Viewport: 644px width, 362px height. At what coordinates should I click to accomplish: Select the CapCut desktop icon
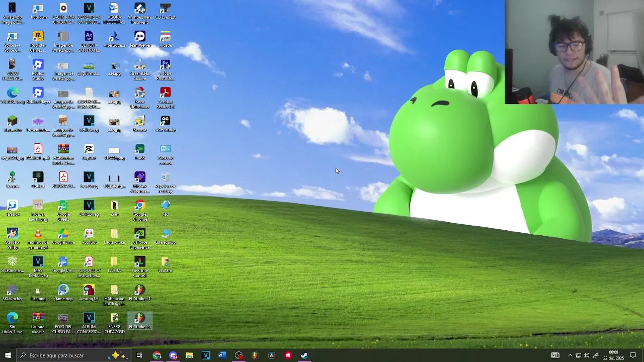(x=89, y=152)
